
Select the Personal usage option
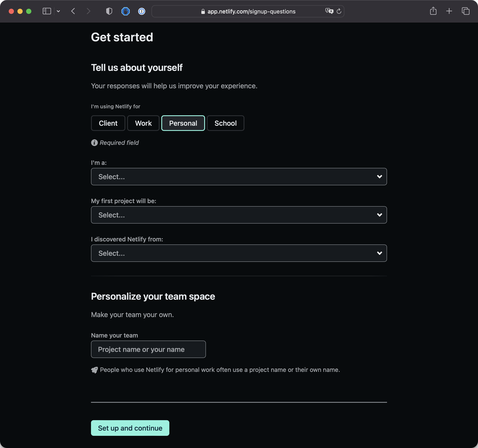pos(183,123)
